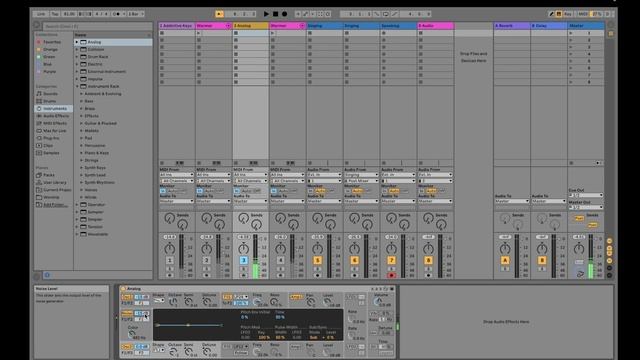The width and height of the screenshot is (640, 360).
Task: Open the MIDI Effects category
Action: click(x=55, y=123)
